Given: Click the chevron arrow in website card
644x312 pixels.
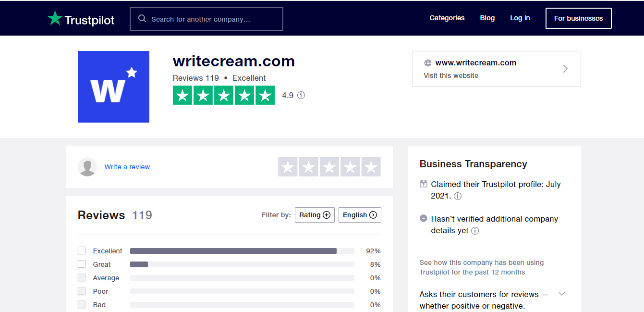Looking at the screenshot, I should [x=565, y=69].
